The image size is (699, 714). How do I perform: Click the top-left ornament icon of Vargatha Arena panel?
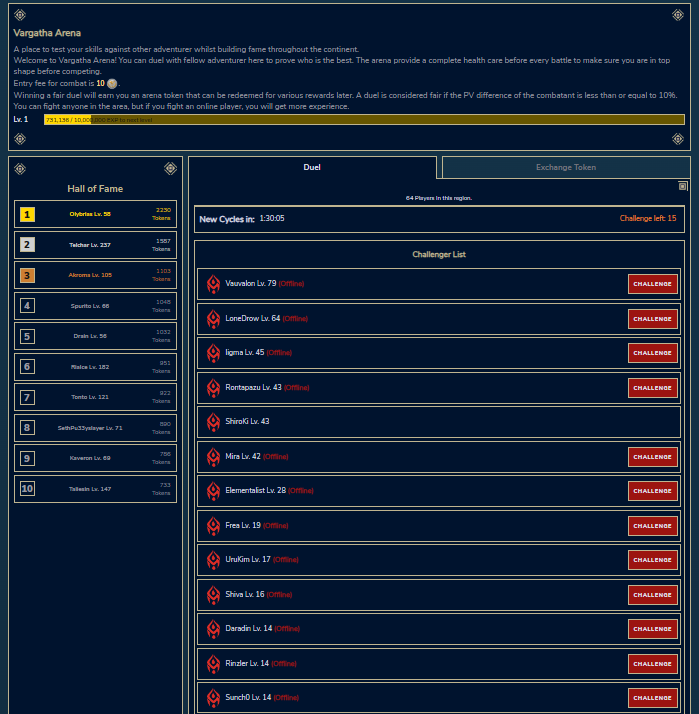[20, 17]
